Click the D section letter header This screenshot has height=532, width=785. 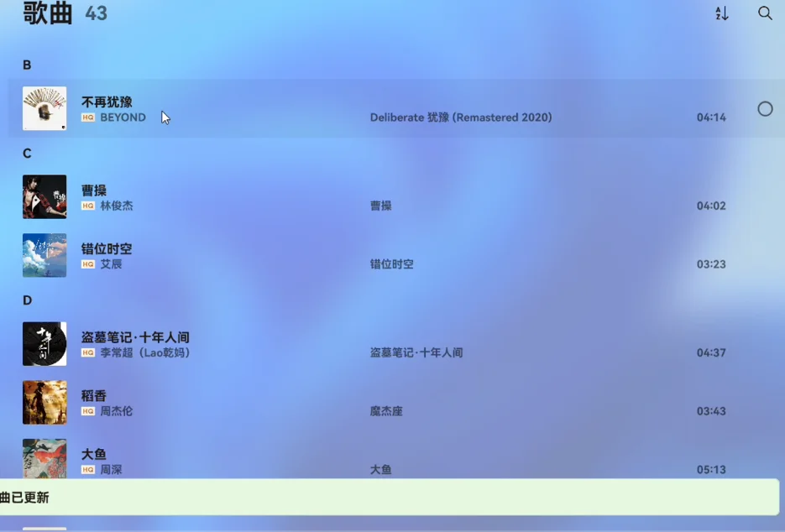pyautogui.click(x=27, y=300)
